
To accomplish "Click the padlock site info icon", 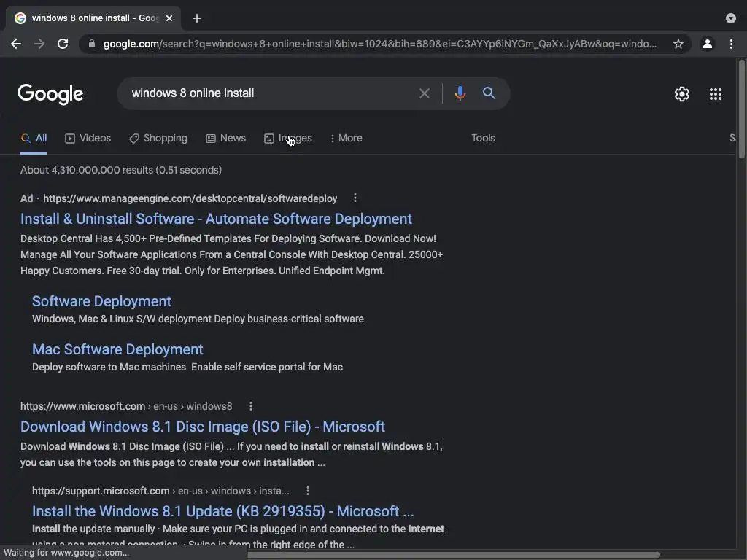I will [x=92, y=44].
